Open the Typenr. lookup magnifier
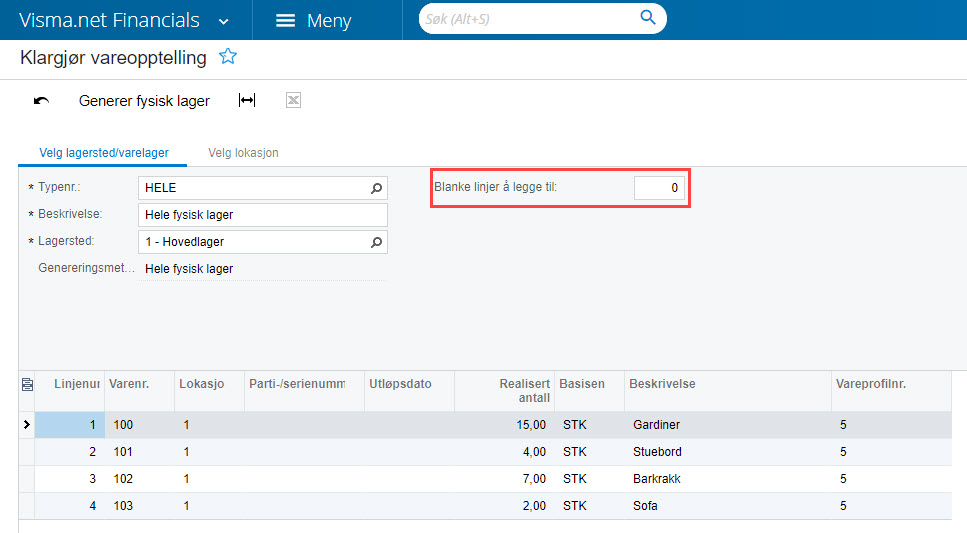Viewport: 967px width, 533px height. [376, 188]
